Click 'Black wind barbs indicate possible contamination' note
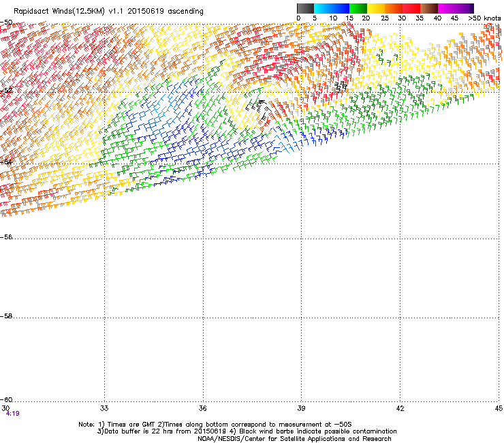This screenshot has width=504, height=443. click(x=317, y=431)
